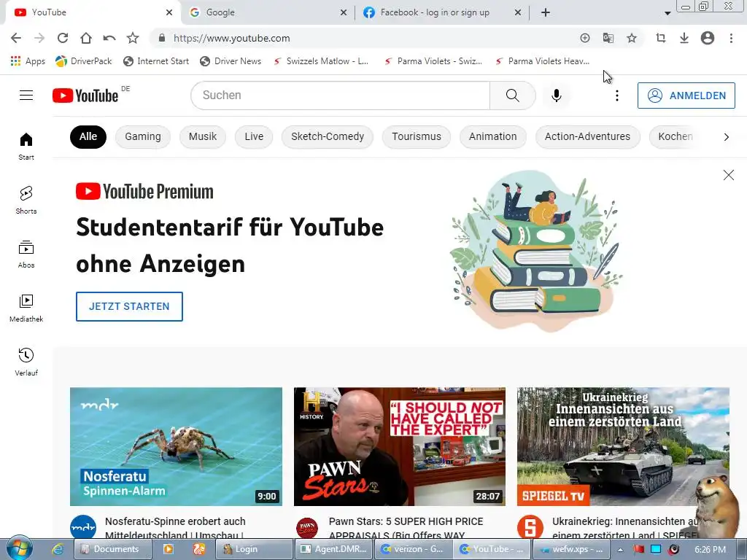Open Internet Explorer from taskbar
This screenshot has height=560, width=747.
pos(58,550)
